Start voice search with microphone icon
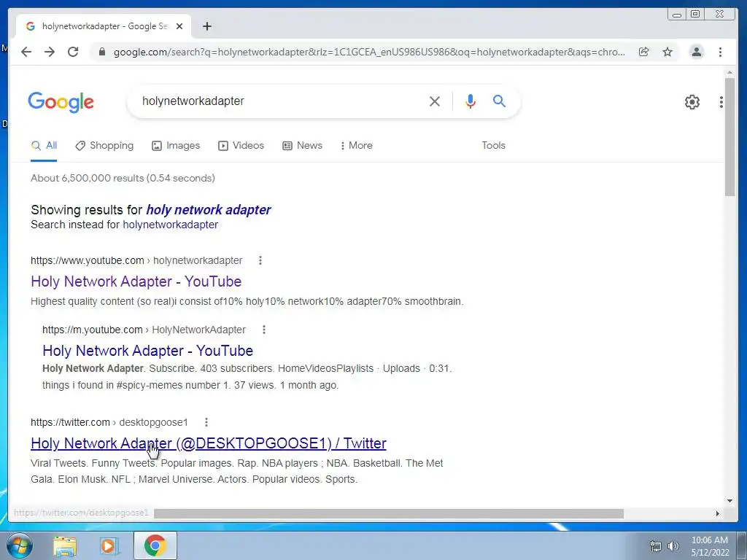 pos(471,101)
